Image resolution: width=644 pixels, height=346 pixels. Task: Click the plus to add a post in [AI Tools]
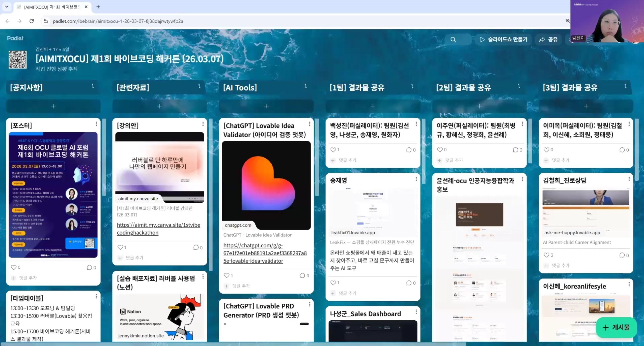pos(266,106)
